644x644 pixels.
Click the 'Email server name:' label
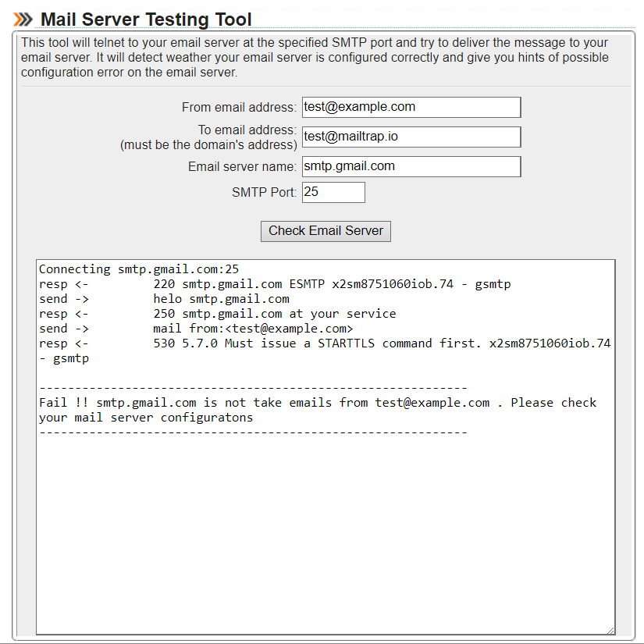pos(242,166)
